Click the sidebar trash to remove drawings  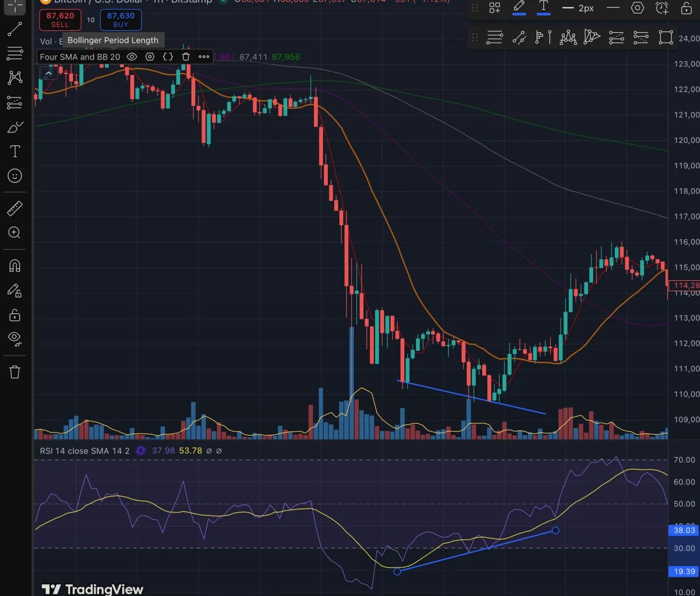pos(15,372)
